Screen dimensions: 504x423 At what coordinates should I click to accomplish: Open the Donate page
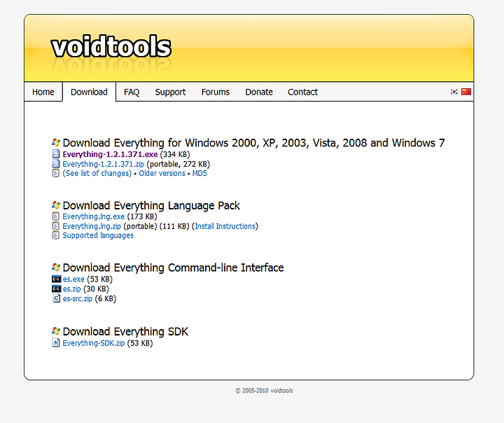pos(259,92)
